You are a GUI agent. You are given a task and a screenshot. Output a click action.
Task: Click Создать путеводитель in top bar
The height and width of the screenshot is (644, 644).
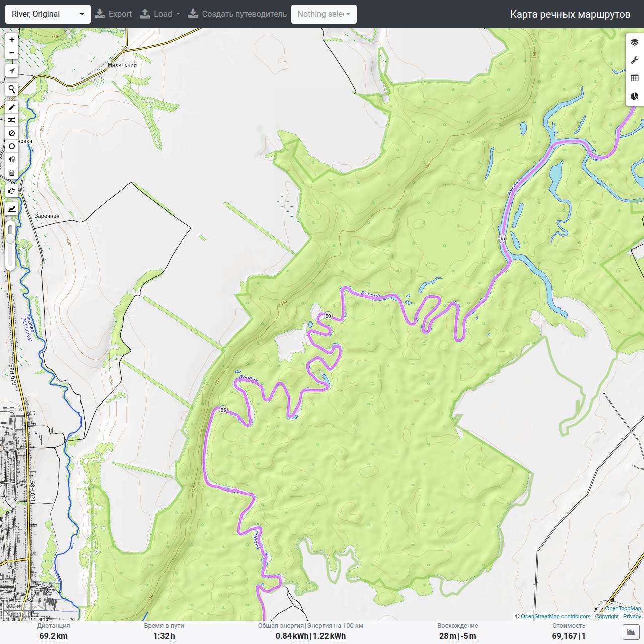click(237, 14)
